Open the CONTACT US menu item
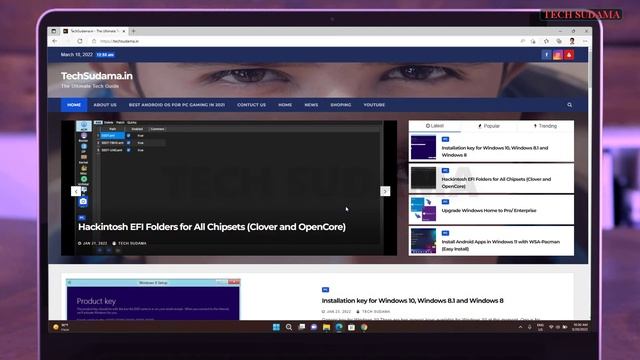The width and height of the screenshot is (640, 360). [251, 105]
